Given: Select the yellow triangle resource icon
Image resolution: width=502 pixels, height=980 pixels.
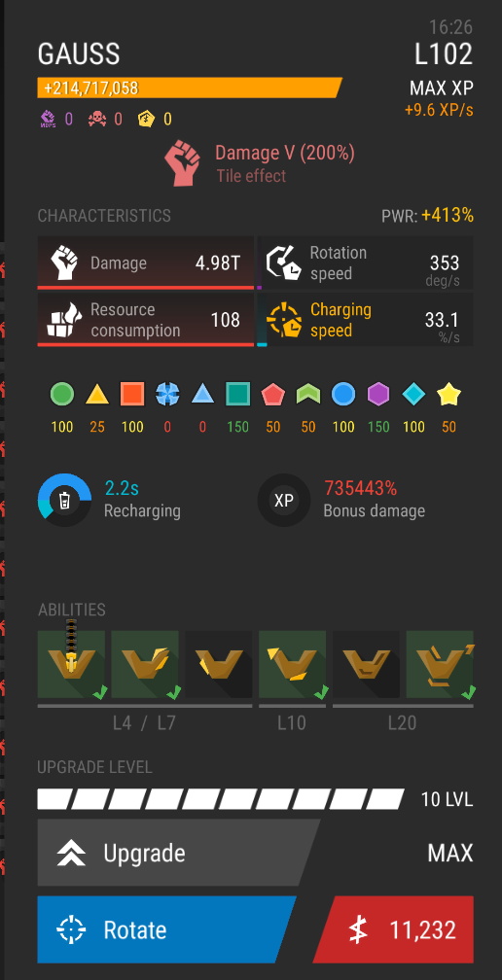Looking at the screenshot, I should pos(97,395).
